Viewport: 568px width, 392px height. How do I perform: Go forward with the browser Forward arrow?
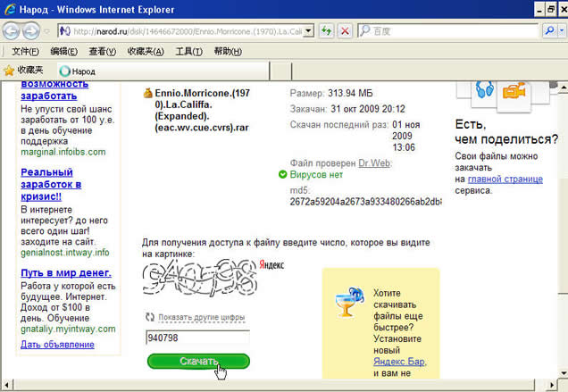pos(31,31)
